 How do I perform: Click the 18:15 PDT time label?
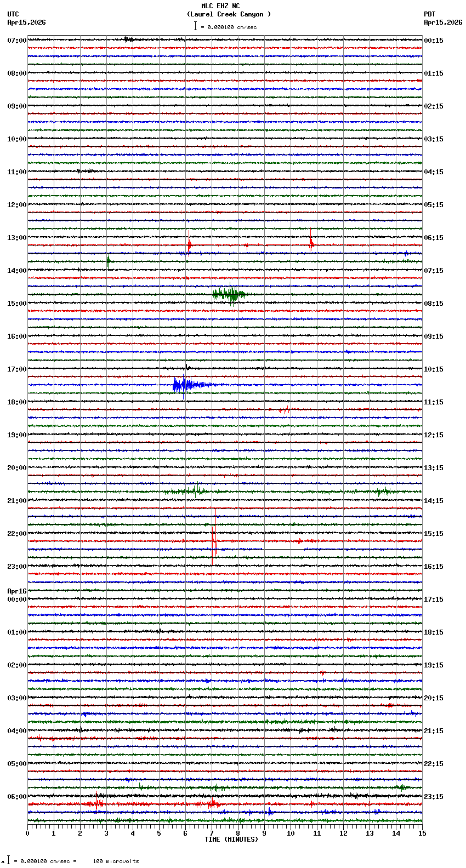click(x=434, y=632)
